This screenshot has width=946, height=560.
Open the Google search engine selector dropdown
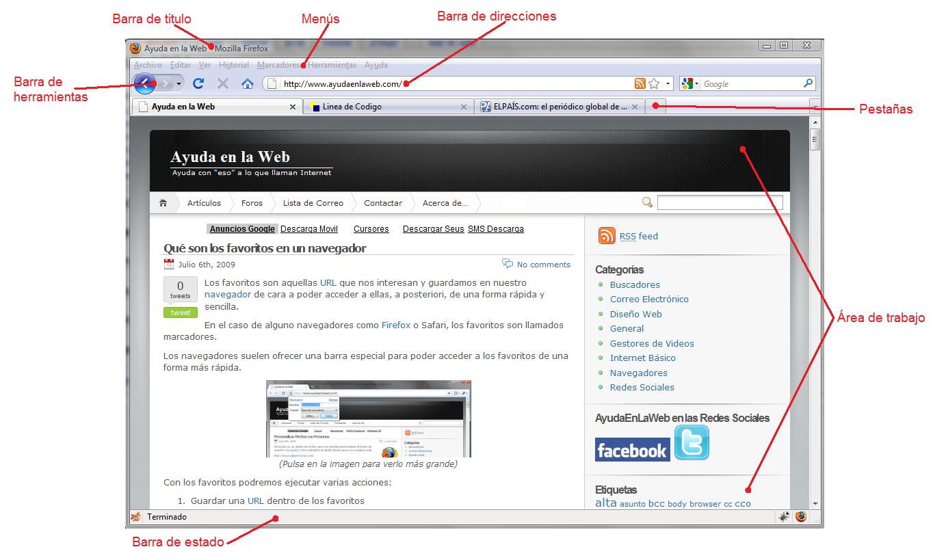(690, 83)
